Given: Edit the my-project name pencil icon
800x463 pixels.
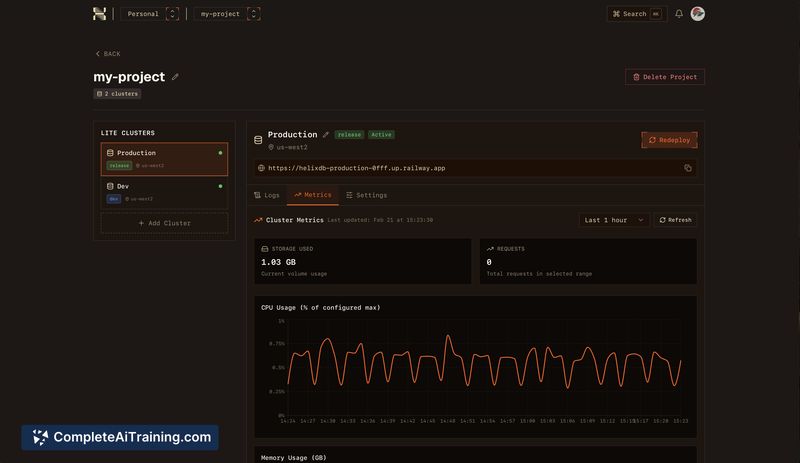Looking at the screenshot, I should (176, 77).
